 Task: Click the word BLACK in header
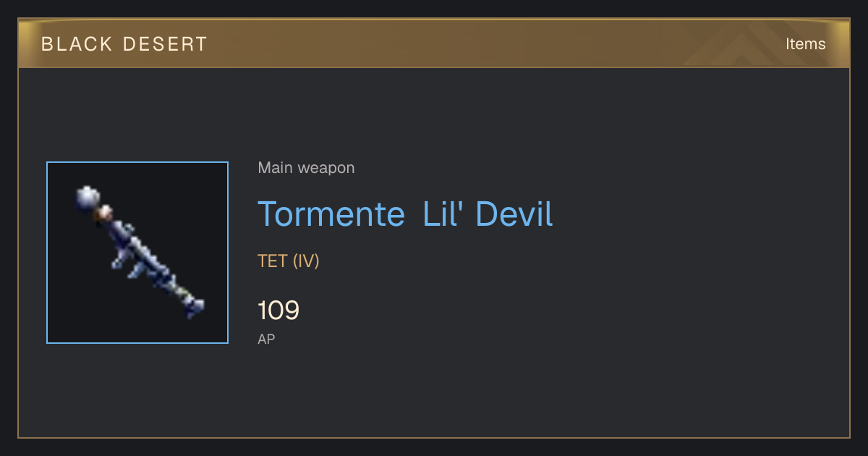(76, 44)
